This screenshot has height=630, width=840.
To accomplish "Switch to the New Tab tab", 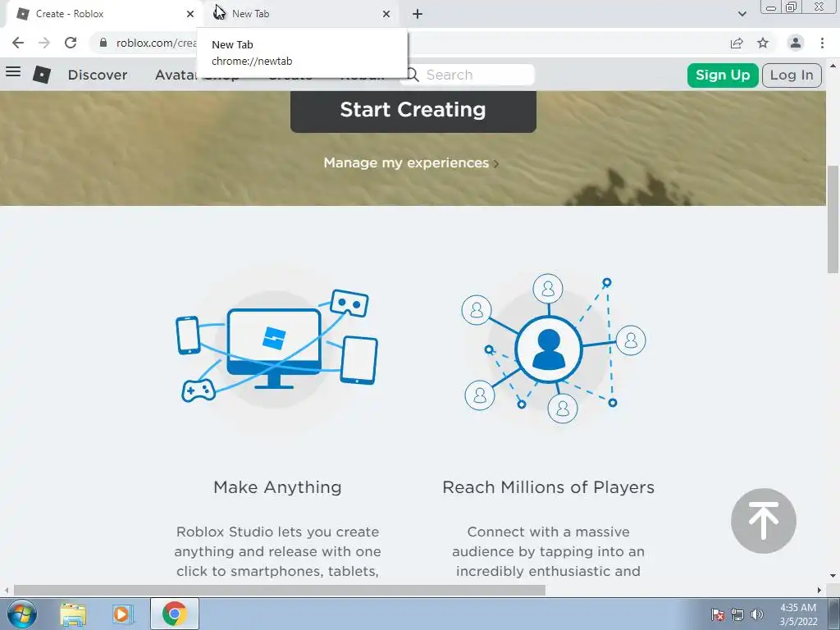I will [x=300, y=14].
